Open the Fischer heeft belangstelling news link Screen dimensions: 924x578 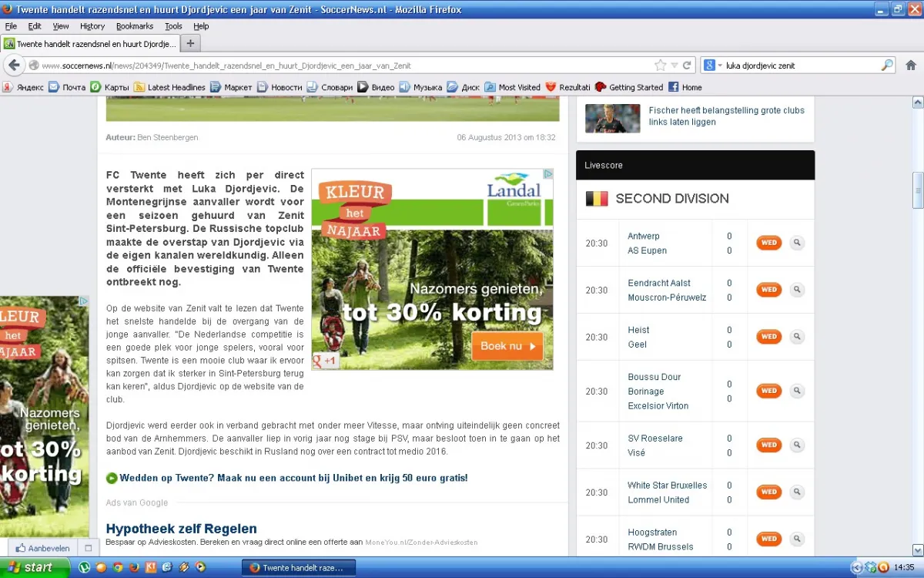pos(727,116)
